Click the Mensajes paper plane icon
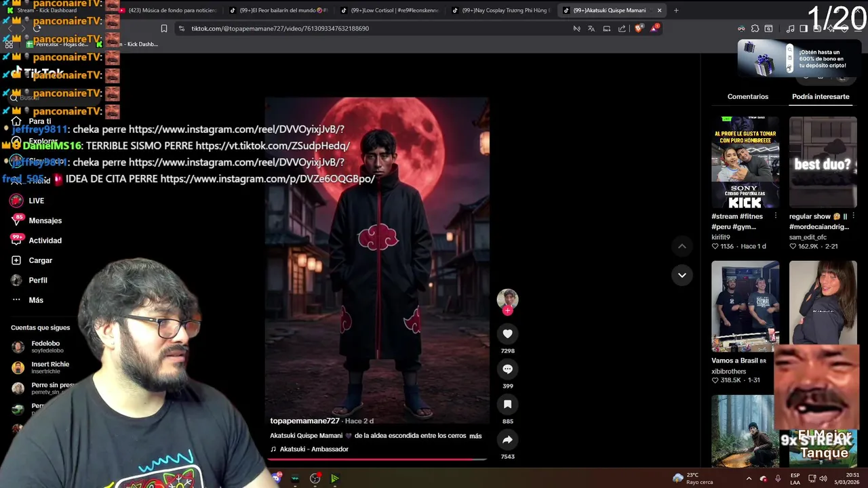 pyautogui.click(x=16, y=220)
